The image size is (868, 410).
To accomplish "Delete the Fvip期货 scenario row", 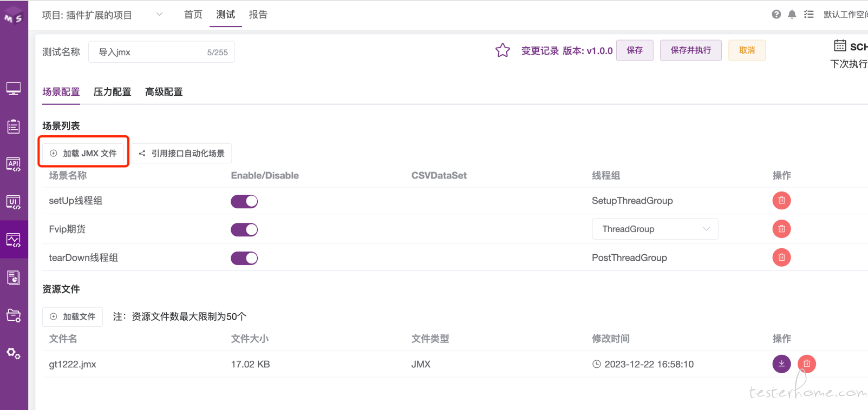I will (781, 229).
